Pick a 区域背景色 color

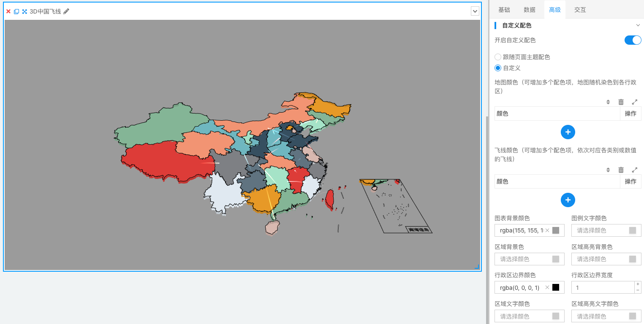point(530,259)
